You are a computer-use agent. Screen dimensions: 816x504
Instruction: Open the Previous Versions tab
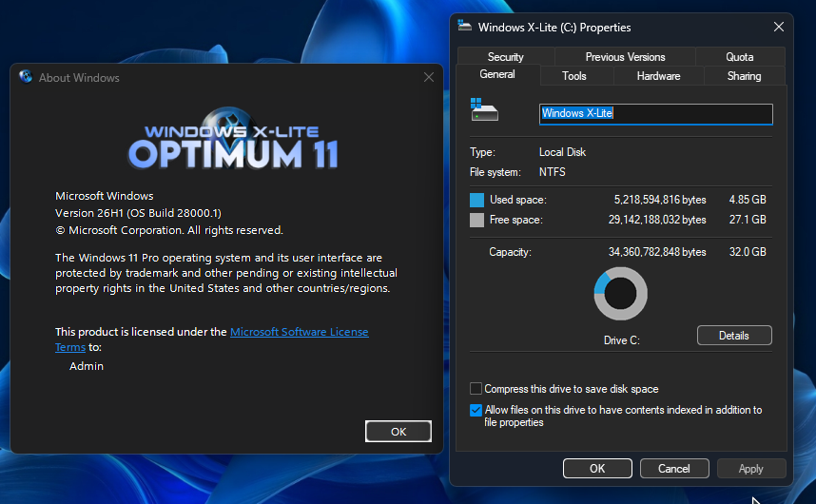tap(625, 57)
